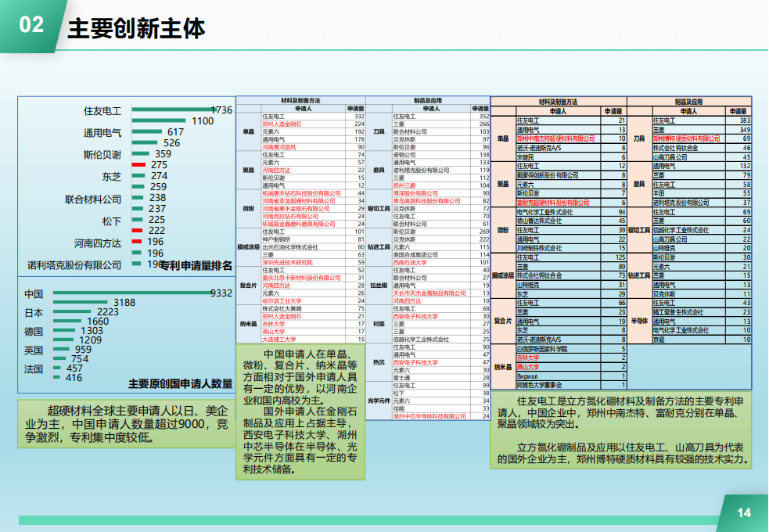Select the 微粉 category cell in the middle table
Screen dimensions: 769x532
tap(249, 207)
